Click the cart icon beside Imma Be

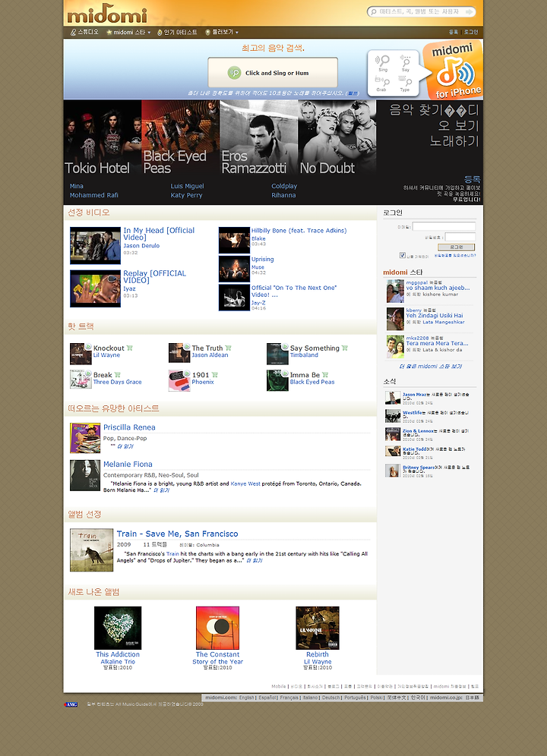point(325,375)
